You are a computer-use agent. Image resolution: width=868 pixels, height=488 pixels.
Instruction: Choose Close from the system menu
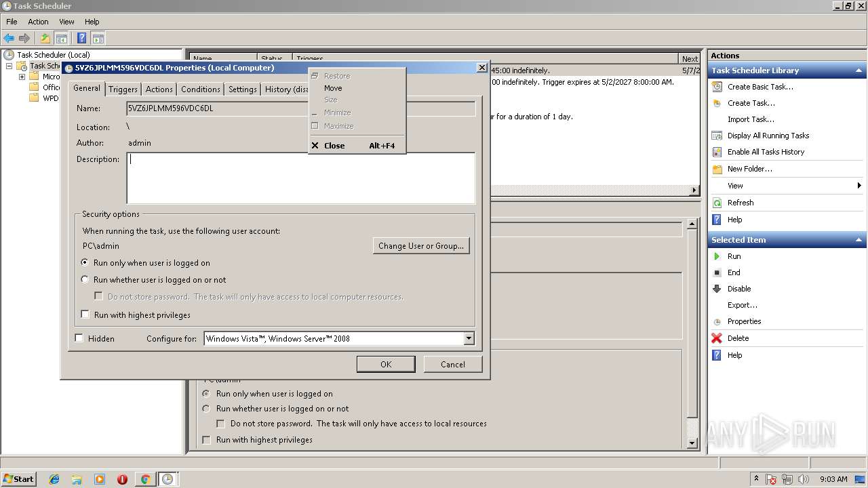point(357,146)
